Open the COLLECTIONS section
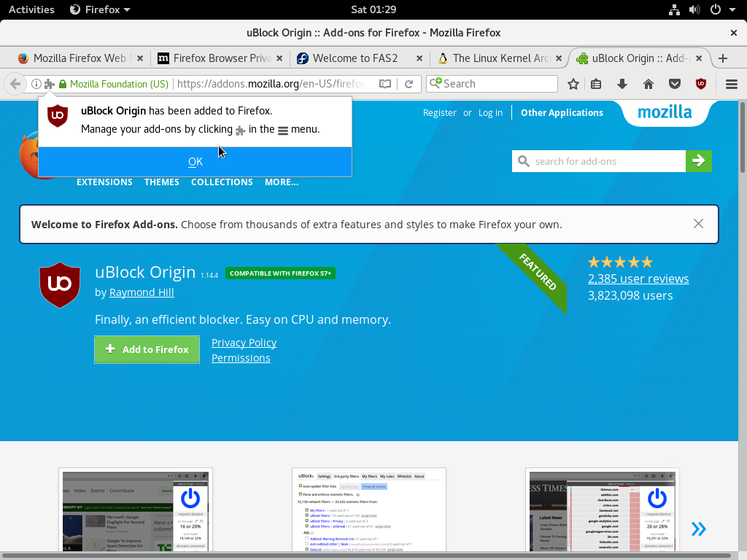747x560 pixels. pos(222,182)
